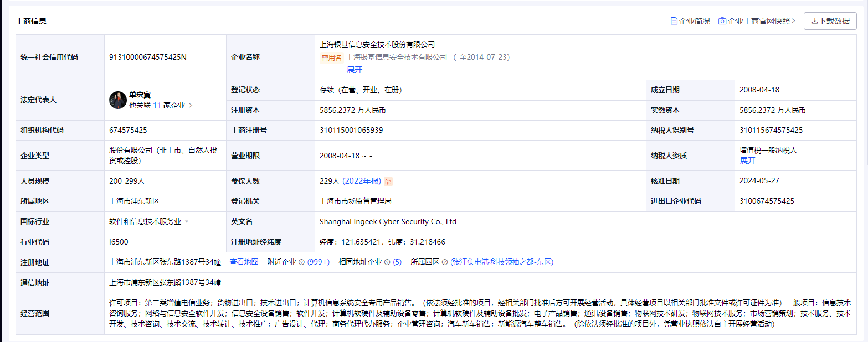Image resolution: width=868 pixels, height=342 pixels.
Task: Click the English name Shanghai Ingeek Cyber Security
Action: (x=388, y=221)
